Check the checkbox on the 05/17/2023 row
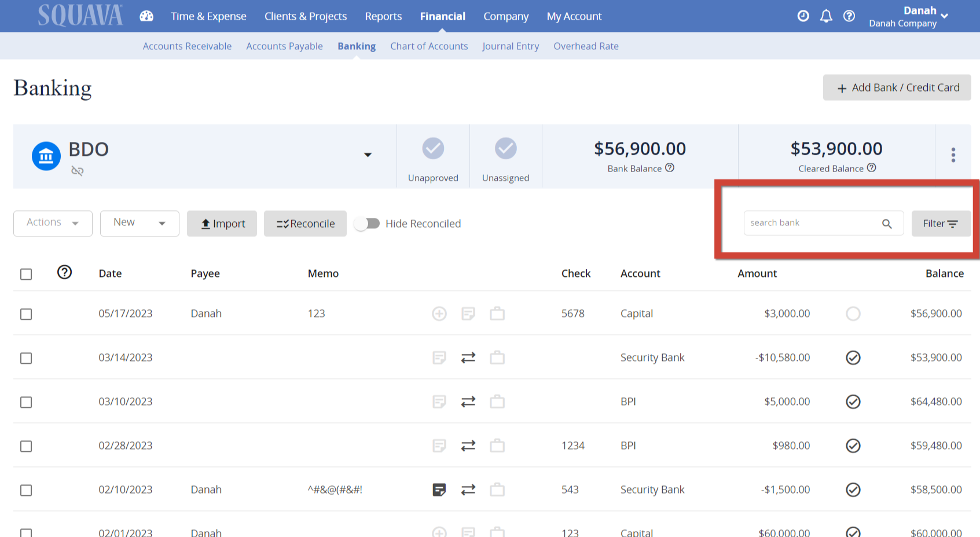The image size is (980, 537). click(25, 314)
